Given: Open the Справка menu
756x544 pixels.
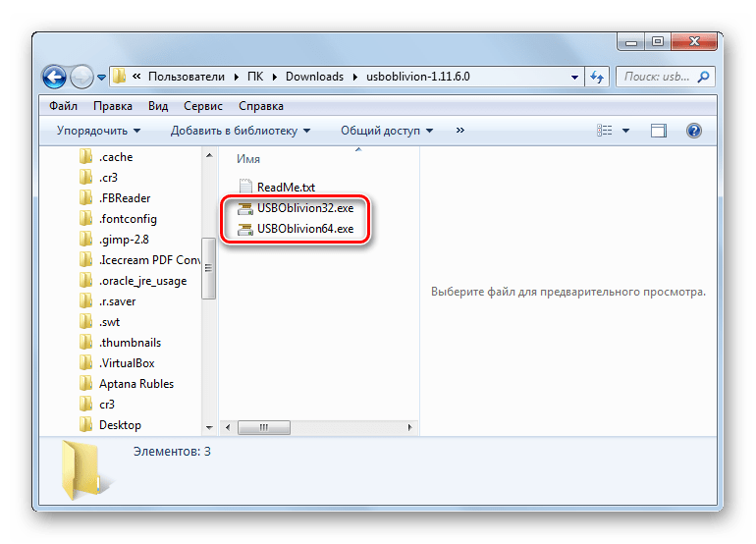Looking at the screenshot, I should point(261,106).
